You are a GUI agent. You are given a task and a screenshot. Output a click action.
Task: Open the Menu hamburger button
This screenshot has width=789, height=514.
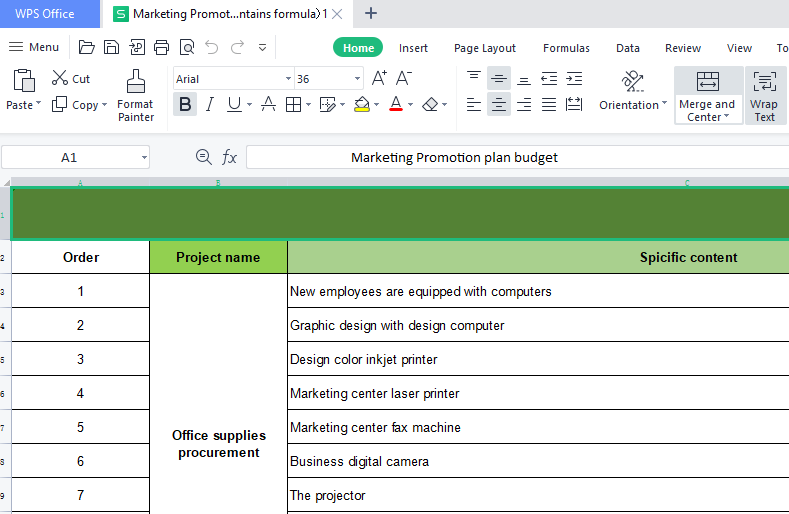[34, 47]
